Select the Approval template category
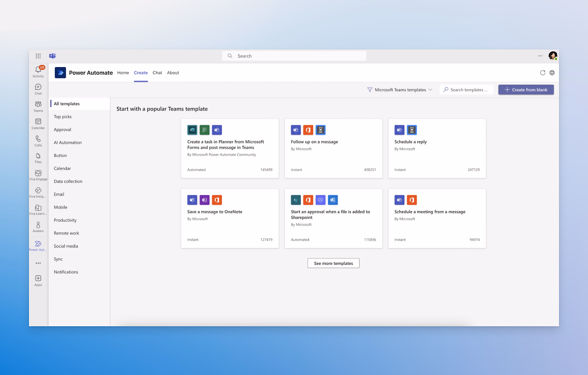This screenshot has height=375, width=588. point(63,130)
